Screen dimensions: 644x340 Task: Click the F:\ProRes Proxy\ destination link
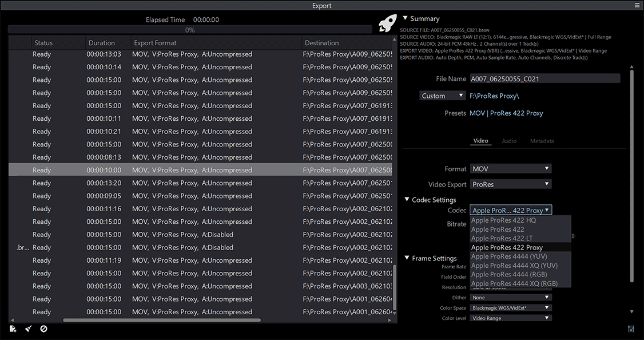(495, 96)
